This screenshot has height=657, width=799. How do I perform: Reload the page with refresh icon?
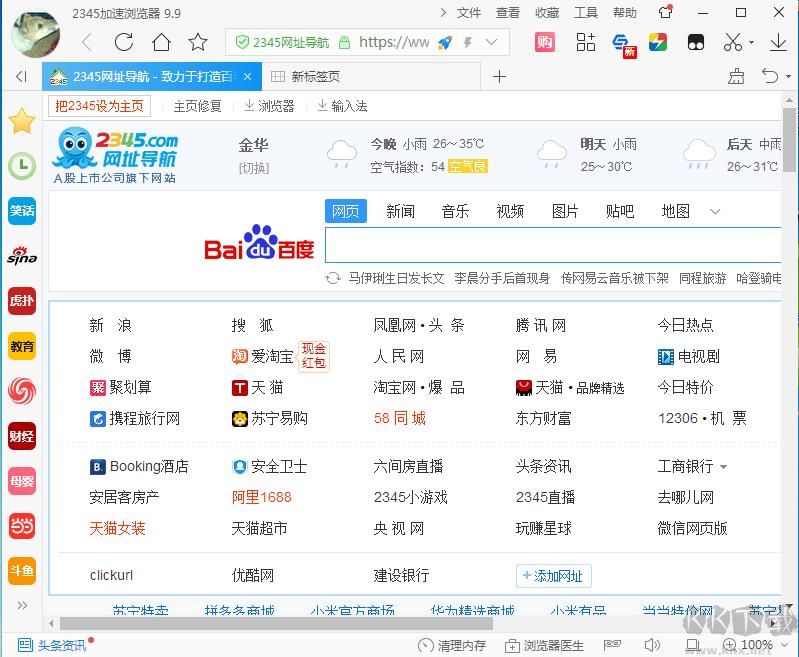[x=124, y=42]
